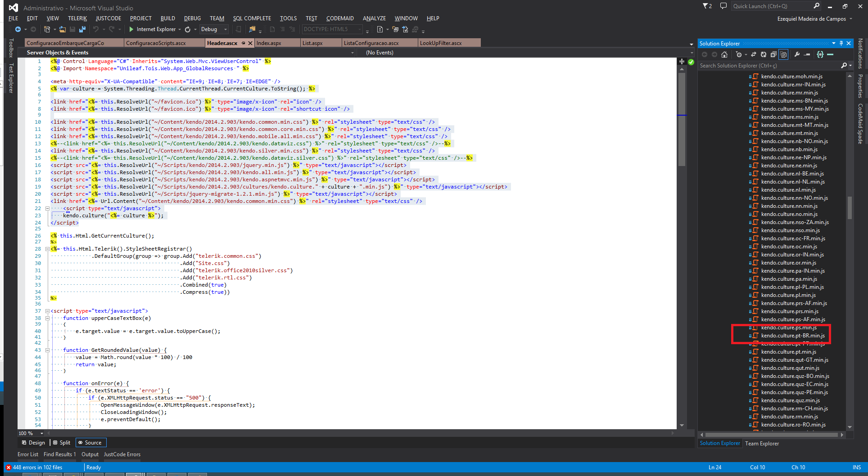Open the 100 % zoom dropdown

(42, 433)
